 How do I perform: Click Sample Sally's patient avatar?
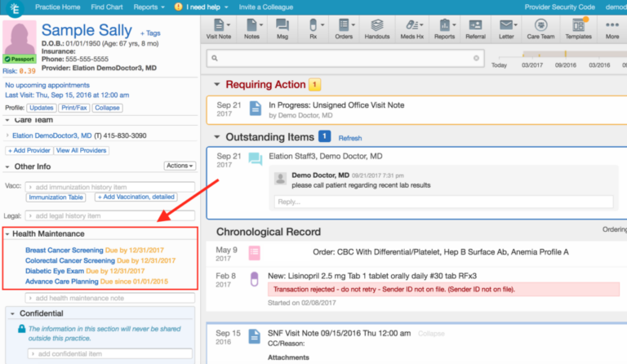point(20,38)
